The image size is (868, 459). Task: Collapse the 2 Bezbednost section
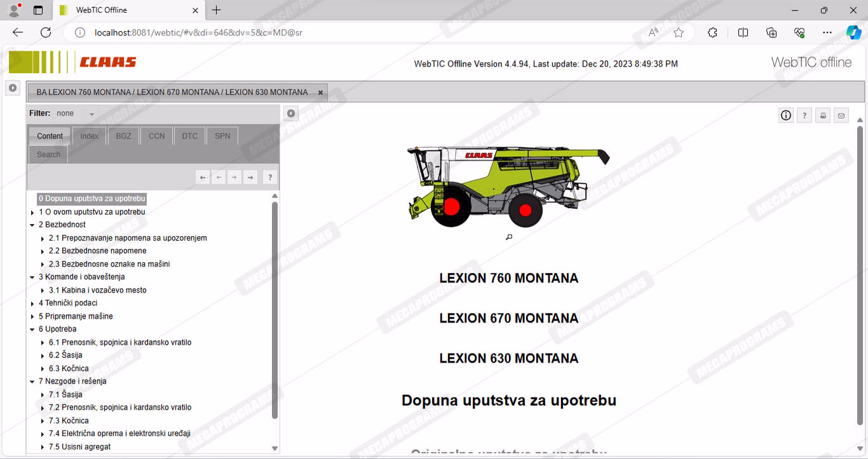(x=32, y=225)
